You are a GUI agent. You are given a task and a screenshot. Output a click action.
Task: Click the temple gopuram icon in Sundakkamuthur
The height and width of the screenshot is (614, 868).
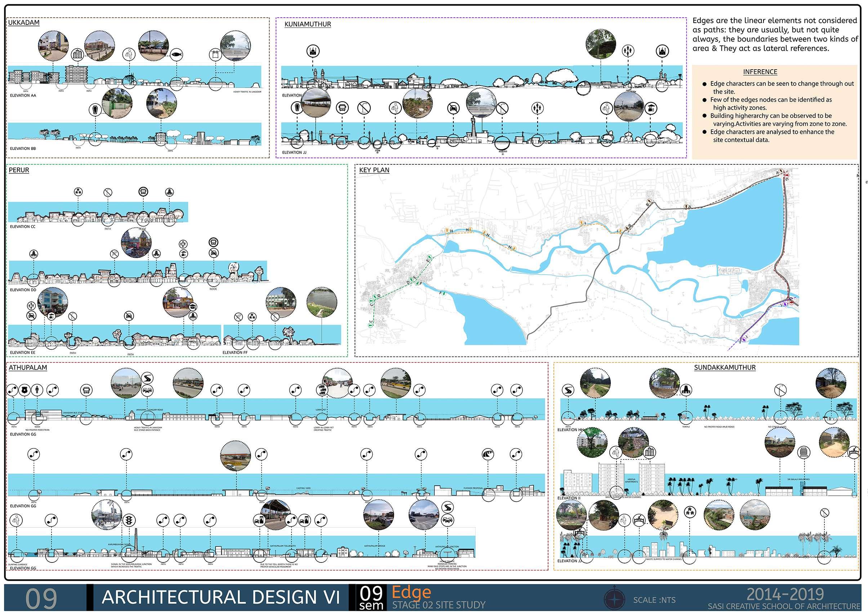pos(686,390)
